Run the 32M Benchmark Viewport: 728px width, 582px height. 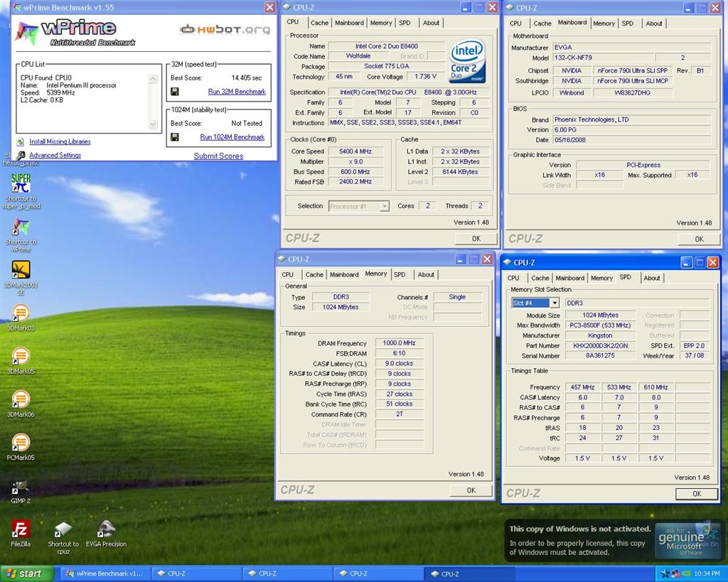pyautogui.click(x=237, y=92)
